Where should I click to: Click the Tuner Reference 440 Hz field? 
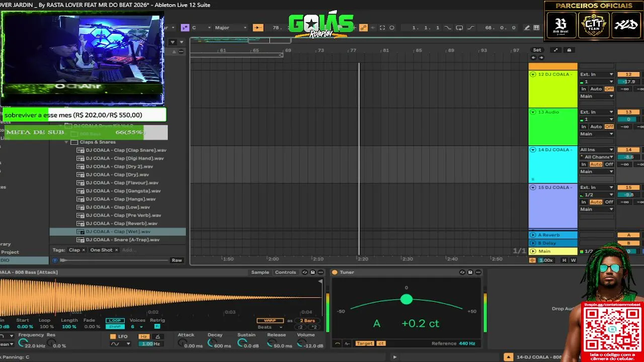click(x=467, y=343)
